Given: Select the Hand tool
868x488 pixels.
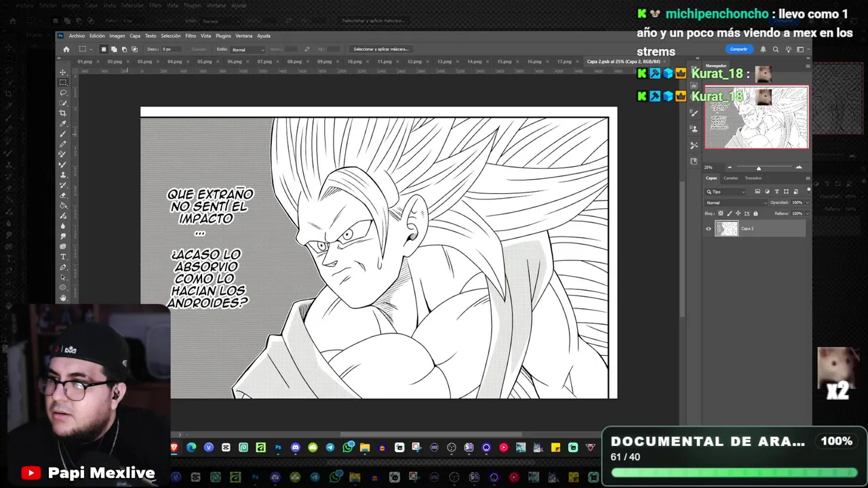Looking at the screenshot, I should pyautogui.click(x=63, y=298).
